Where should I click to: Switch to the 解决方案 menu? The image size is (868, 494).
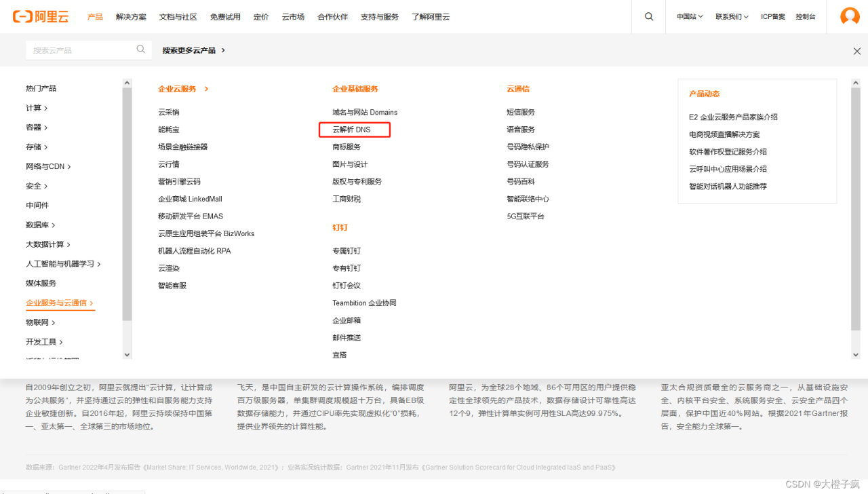click(x=132, y=16)
